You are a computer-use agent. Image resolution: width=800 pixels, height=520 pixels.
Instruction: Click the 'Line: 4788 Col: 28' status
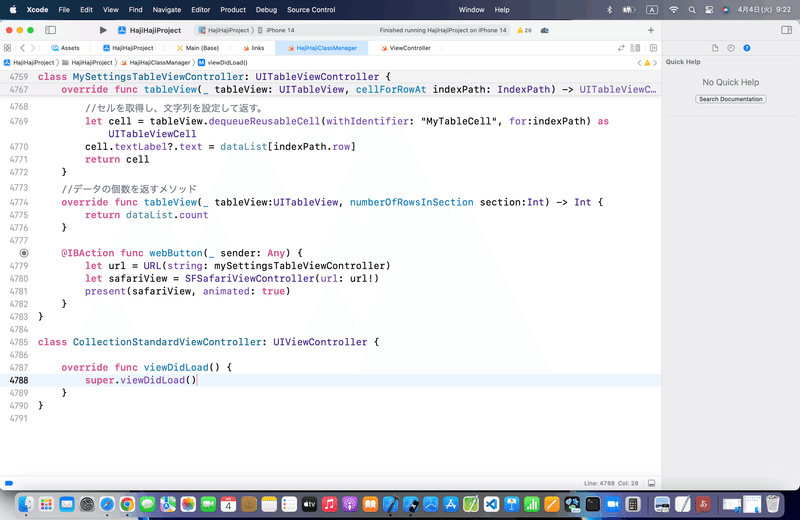(611, 483)
